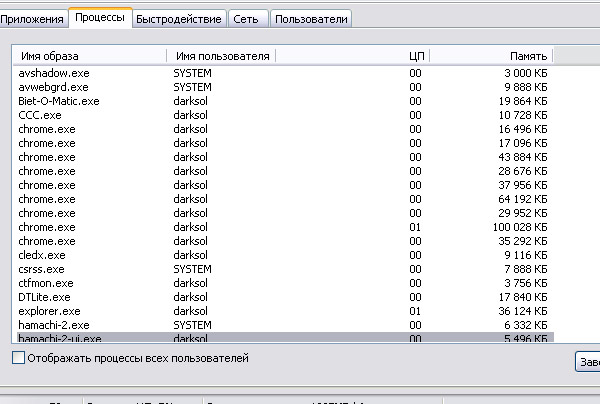Image resolution: width=600 pixels, height=404 pixels.
Task: Select the avwebgrd.exe process row
Action: tap(284, 87)
